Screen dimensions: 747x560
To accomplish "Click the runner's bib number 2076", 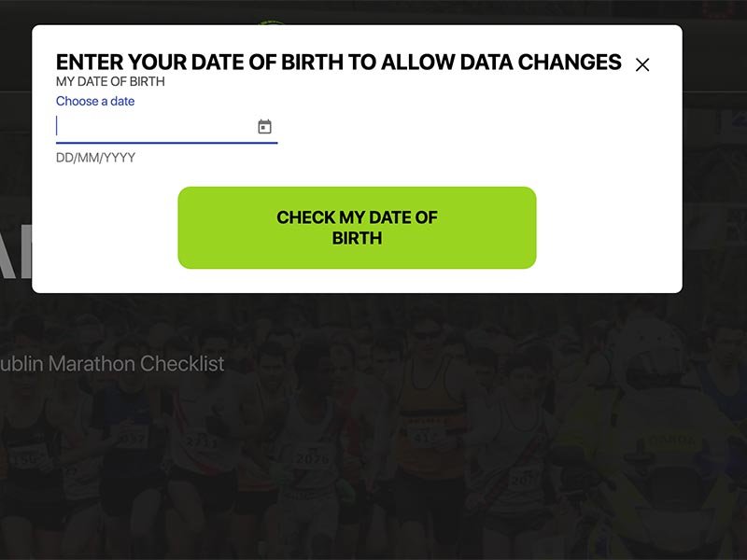I will point(313,458).
